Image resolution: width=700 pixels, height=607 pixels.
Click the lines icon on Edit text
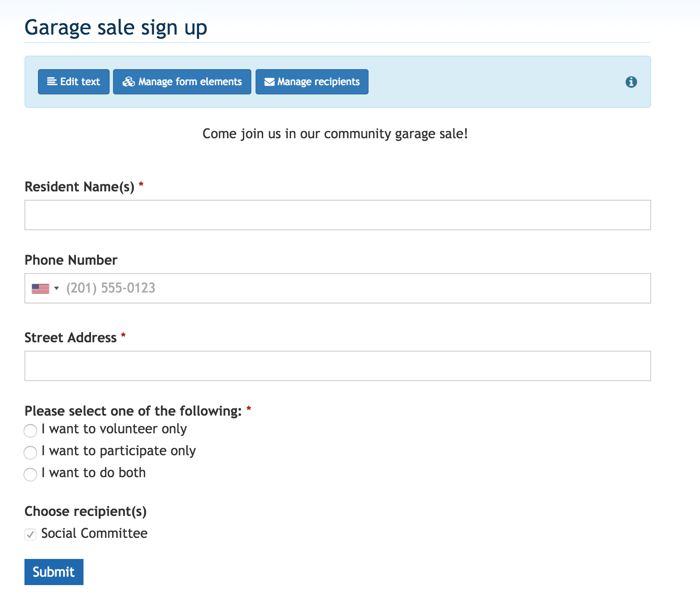point(52,81)
